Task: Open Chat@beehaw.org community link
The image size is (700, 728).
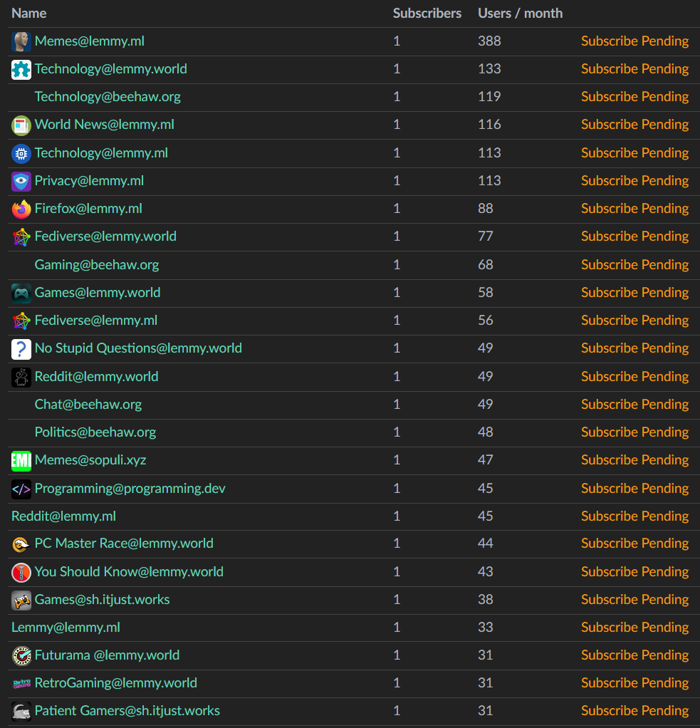Action: click(x=88, y=405)
